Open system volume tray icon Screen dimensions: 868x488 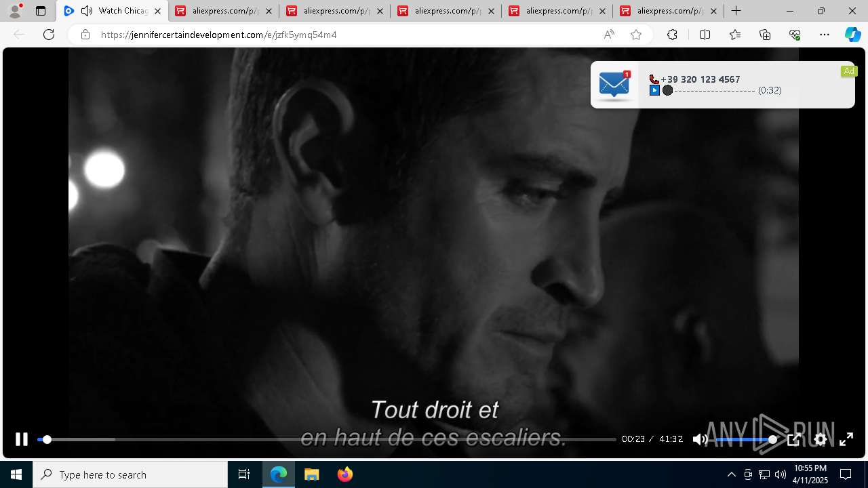[781, 474]
